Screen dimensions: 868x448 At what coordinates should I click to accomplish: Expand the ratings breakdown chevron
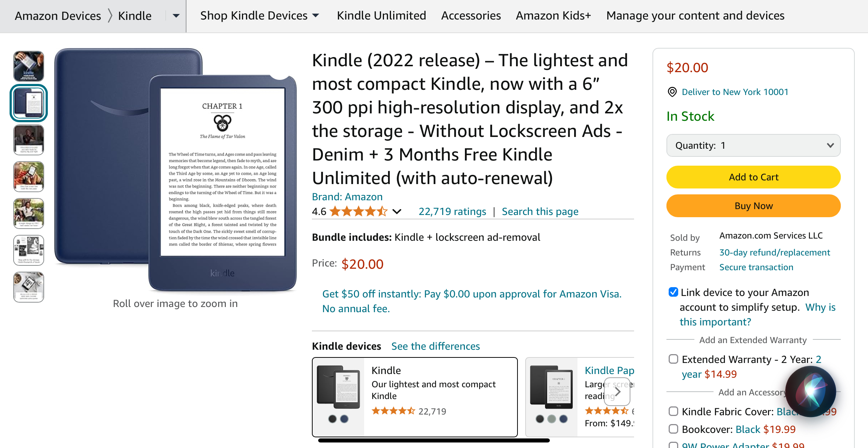[397, 212]
